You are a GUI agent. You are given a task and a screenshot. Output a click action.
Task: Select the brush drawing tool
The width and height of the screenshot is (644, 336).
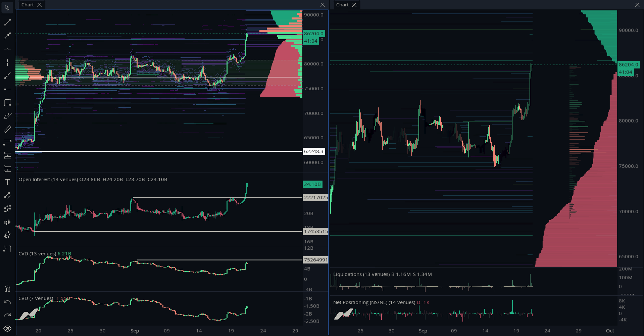coord(7,116)
